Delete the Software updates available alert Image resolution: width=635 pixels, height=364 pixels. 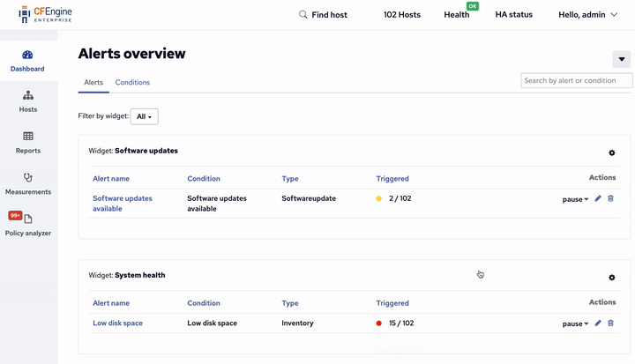click(x=610, y=199)
